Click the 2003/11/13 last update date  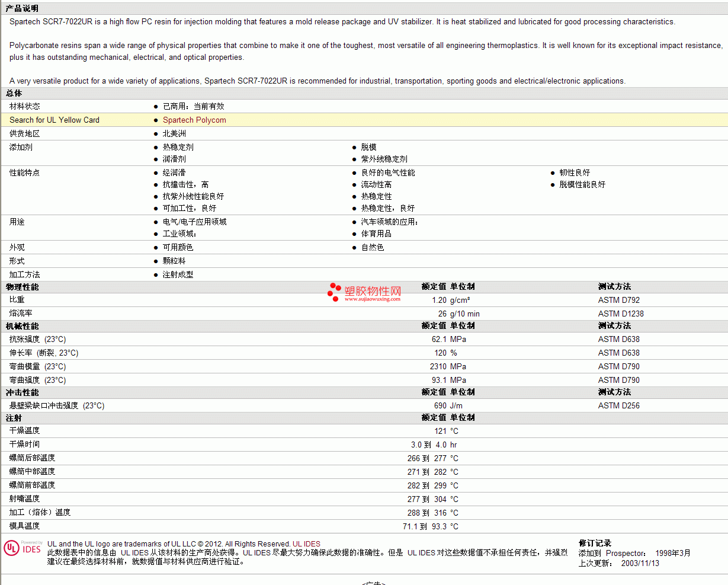[640, 563]
